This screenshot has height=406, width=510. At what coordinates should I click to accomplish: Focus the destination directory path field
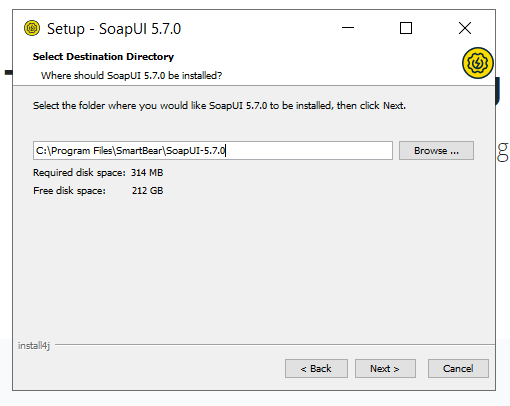tap(213, 151)
